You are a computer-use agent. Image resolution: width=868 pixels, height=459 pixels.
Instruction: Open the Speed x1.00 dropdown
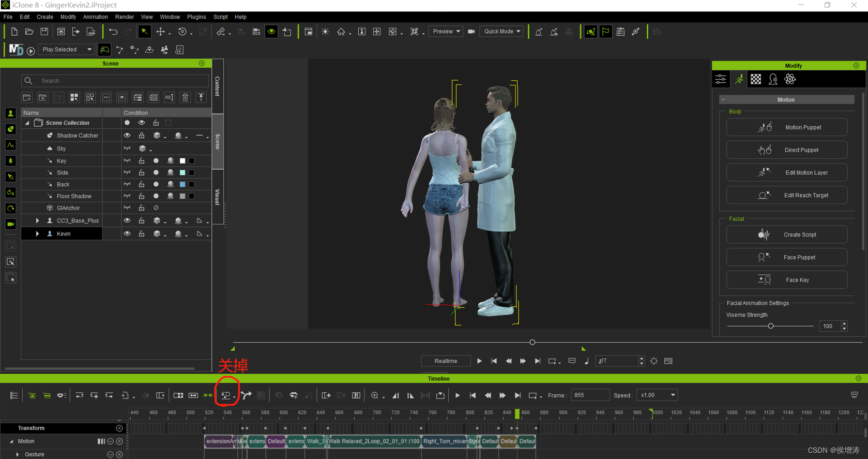coord(657,395)
